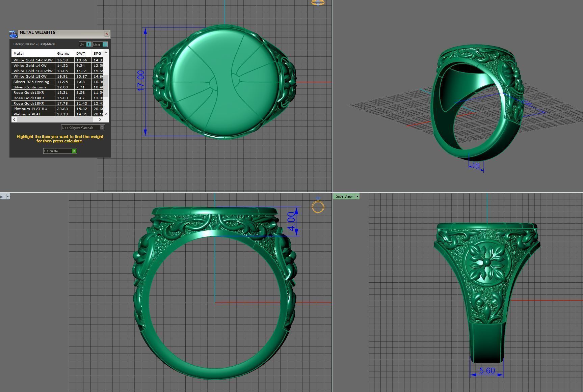Open the Side View viewport dropdown

[357, 196]
